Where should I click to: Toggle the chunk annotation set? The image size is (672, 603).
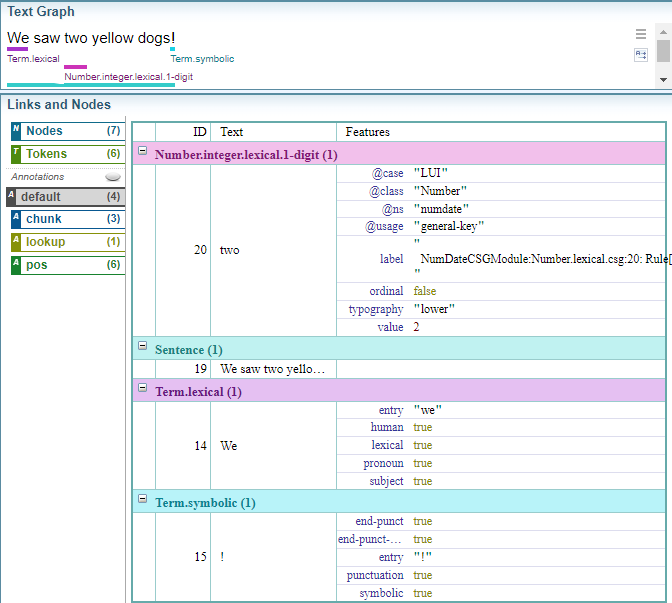(66, 219)
